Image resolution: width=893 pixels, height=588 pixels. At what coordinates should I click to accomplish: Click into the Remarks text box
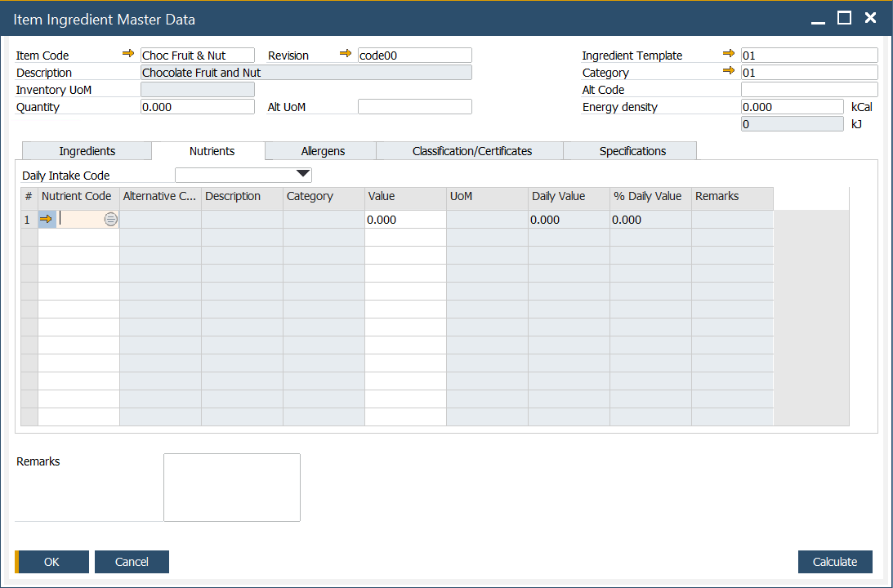coord(232,487)
